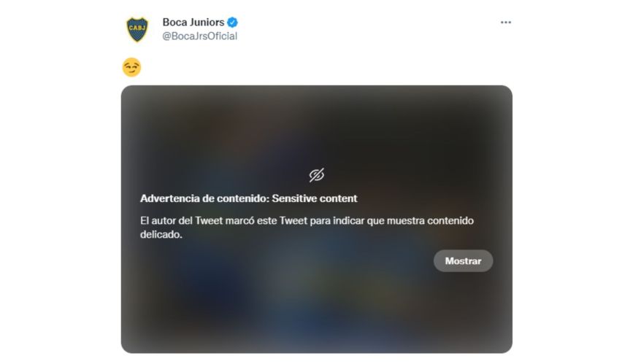Viewport: 641px width, 364px height.
Task: Open the @BocaJrsOficial handle link
Action: coord(200,36)
